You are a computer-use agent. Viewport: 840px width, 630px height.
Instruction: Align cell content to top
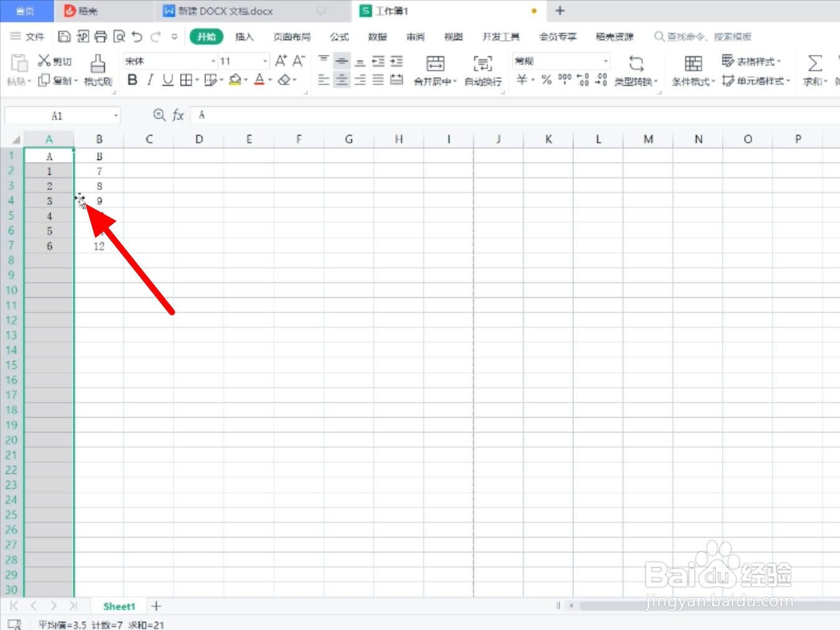coord(323,60)
